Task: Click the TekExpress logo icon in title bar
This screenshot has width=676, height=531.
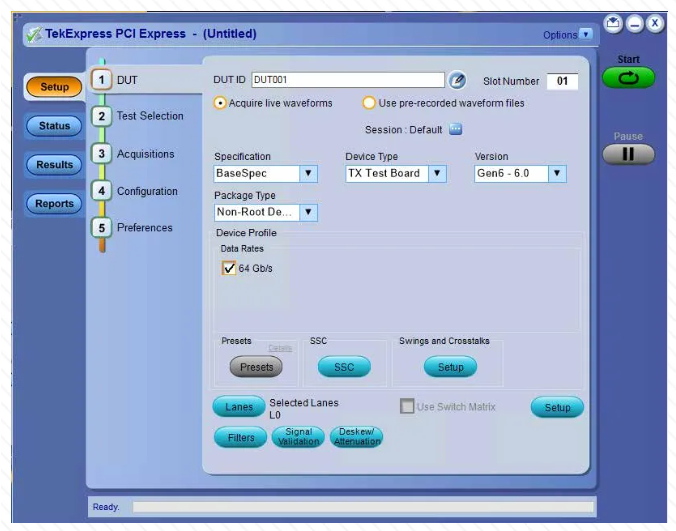Action: 33,34
